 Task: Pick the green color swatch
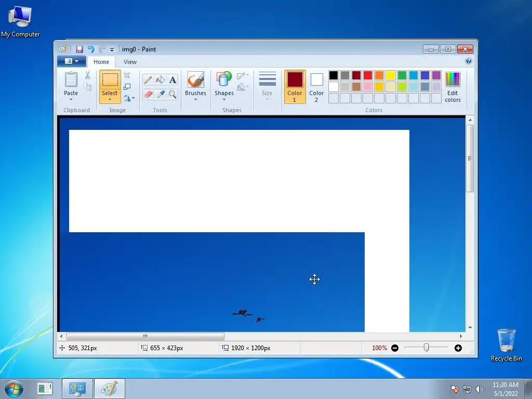coord(402,75)
